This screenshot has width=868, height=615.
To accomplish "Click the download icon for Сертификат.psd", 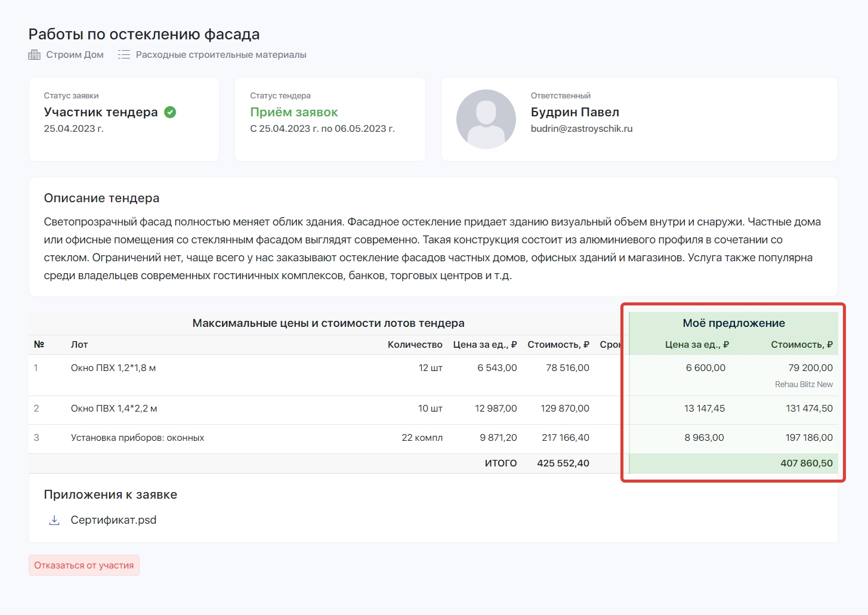I will click(54, 520).
